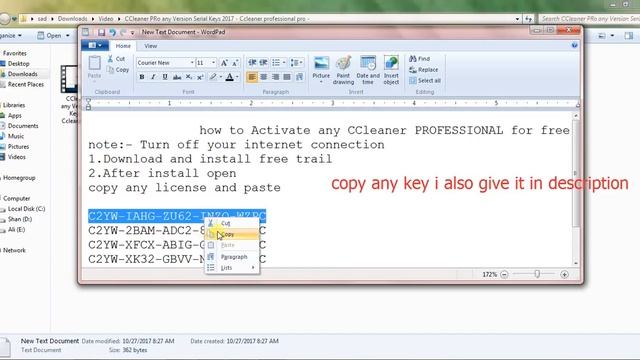The image size is (640, 360).
Task: Apply the font text color A
Action: click(x=229, y=77)
